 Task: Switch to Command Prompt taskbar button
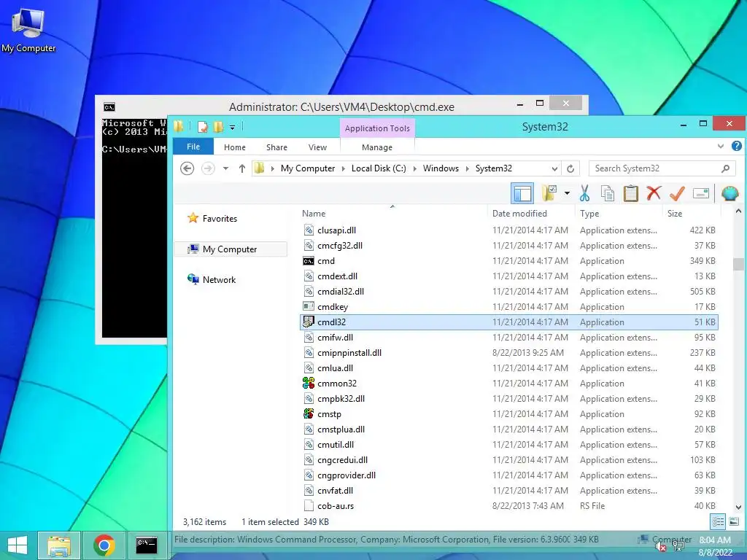(147, 545)
